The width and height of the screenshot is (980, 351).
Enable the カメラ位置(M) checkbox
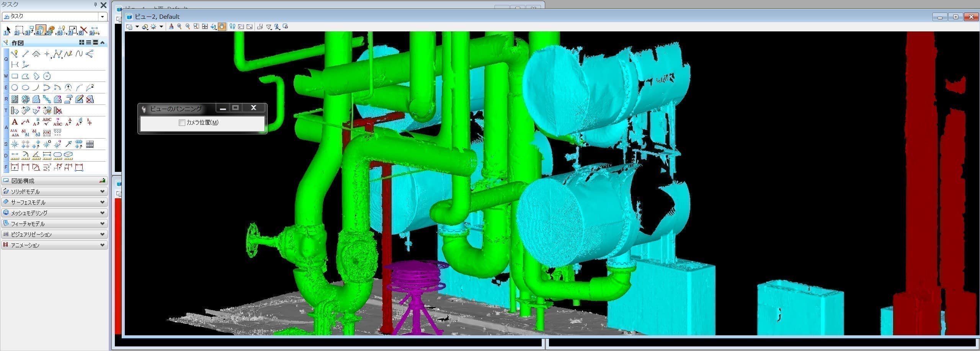[x=182, y=122]
